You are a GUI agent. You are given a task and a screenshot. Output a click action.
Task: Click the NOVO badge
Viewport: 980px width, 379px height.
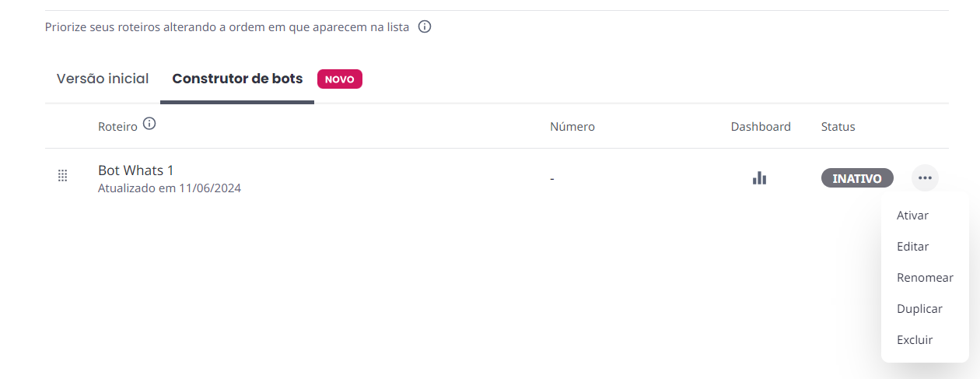tap(339, 79)
